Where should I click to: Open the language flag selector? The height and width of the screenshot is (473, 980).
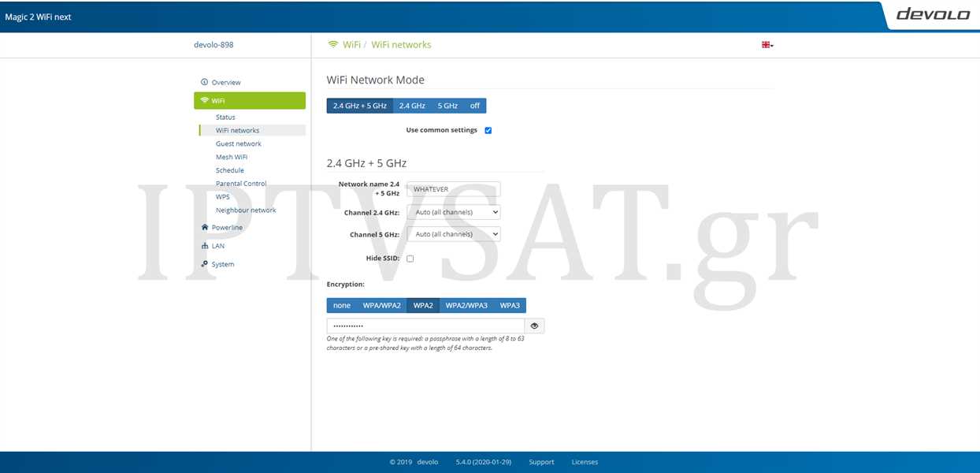[767, 45]
